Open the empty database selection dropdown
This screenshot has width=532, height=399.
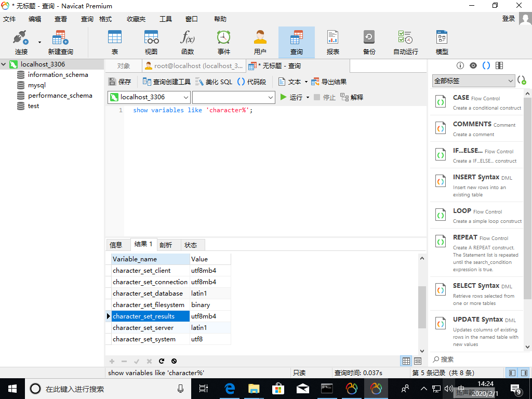[x=233, y=97]
